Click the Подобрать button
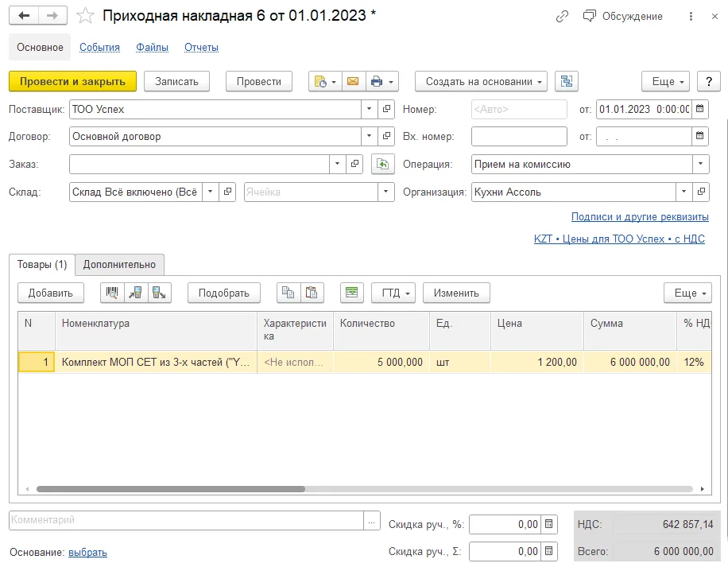The height and width of the screenshot is (567, 728). pos(224,293)
